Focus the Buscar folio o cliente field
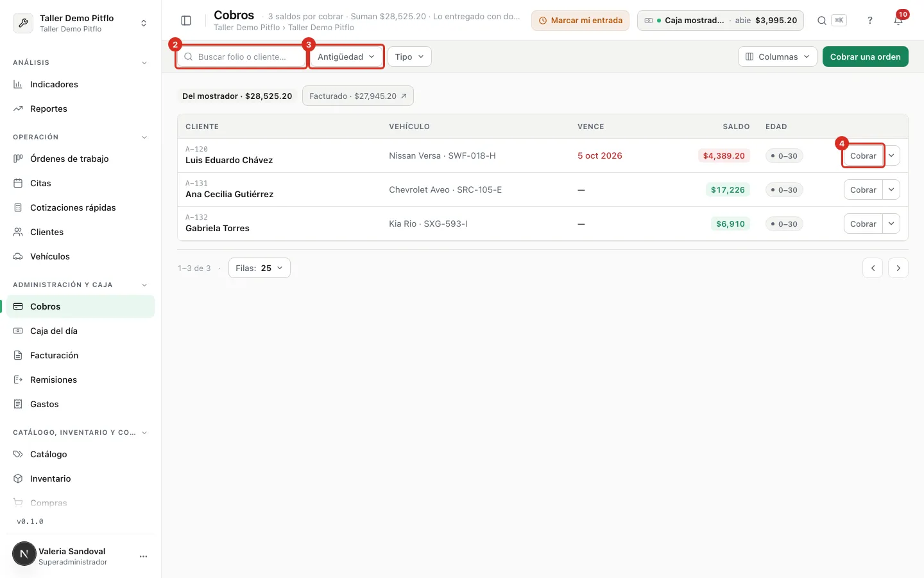The height and width of the screenshot is (578, 924). click(241, 57)
